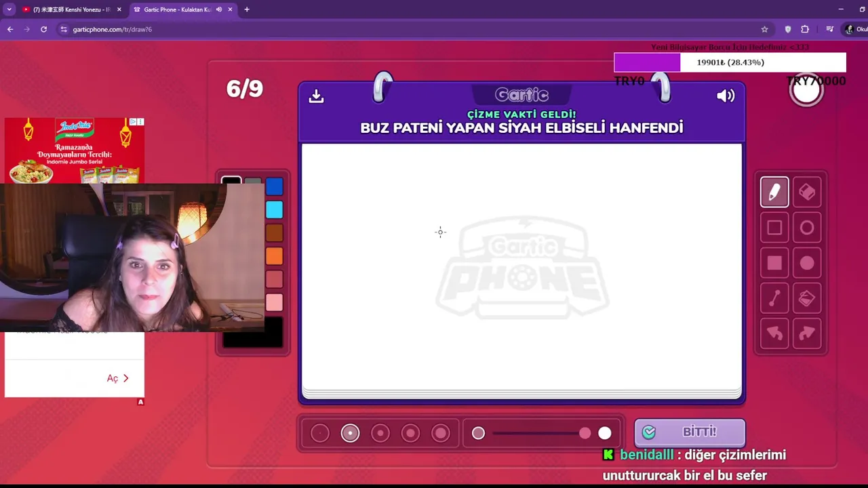
Task: Pick the dark blue color swatch
Action: 274,186
